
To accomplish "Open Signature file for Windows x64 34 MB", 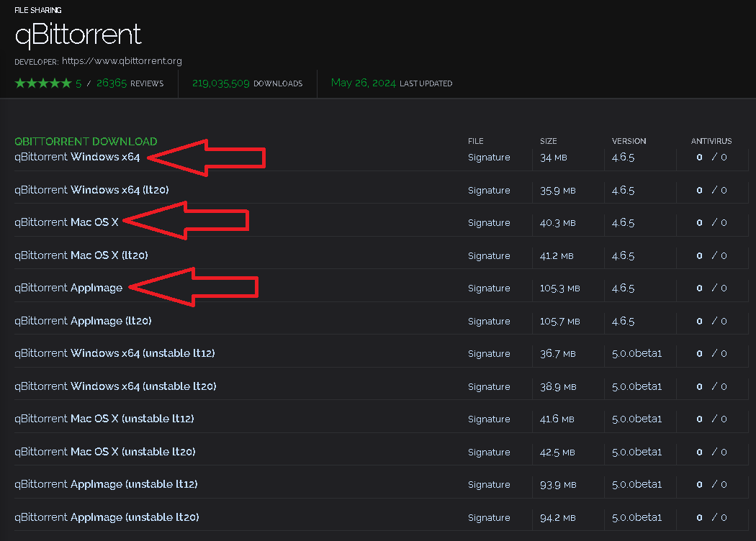I will [488, 158].
